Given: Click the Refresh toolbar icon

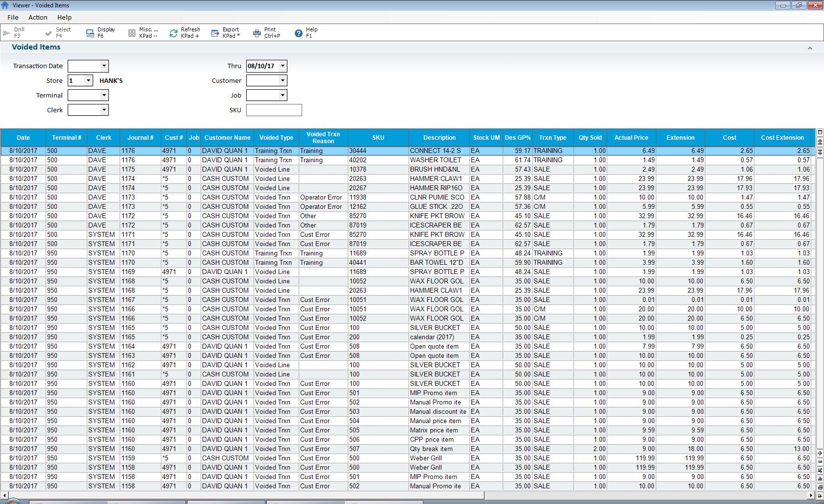Looking at the screenshot, I should (x=174, y=33).
